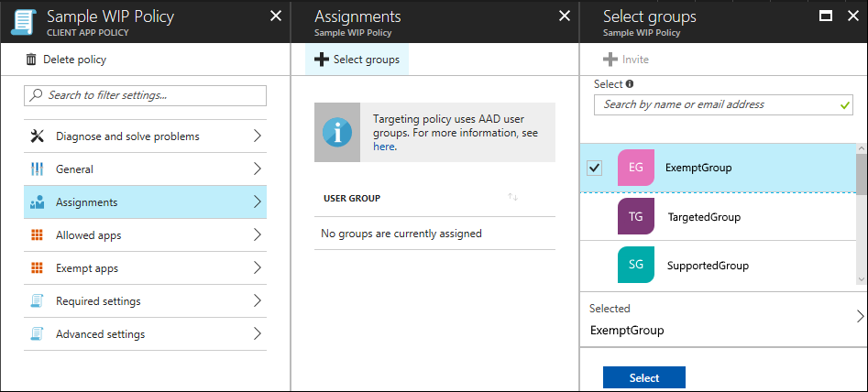This screenshot has height=392, width=868.
Task: Click the General settings sliders icon
Action: pos(38,169)
